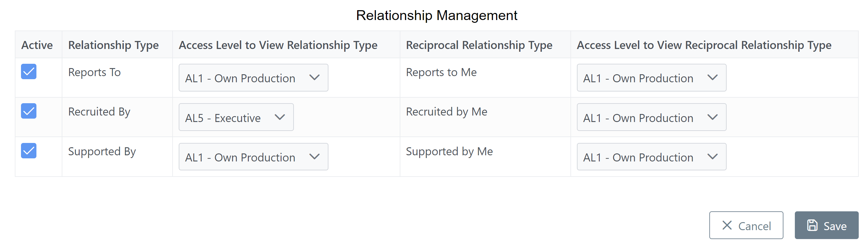Click the chevron arrow beside AL5 - Executive
Image resolution: width=868 pixels, height=248 pixels.
pyautogui.click(x=280, y=117)
